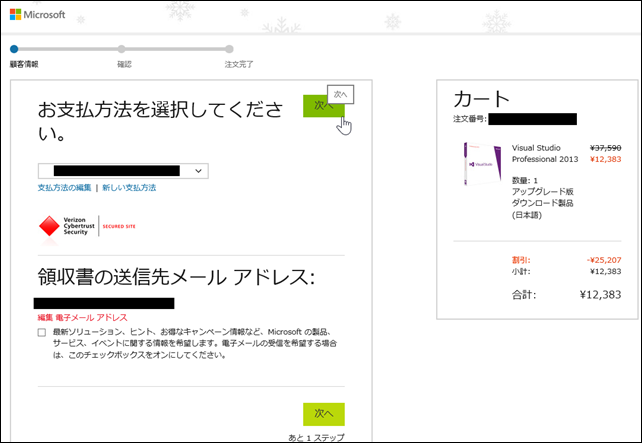The width and height of the screenshot is (642, 443).
Task: Click the 新しい支払方法 link
Action: click(129, 188)
